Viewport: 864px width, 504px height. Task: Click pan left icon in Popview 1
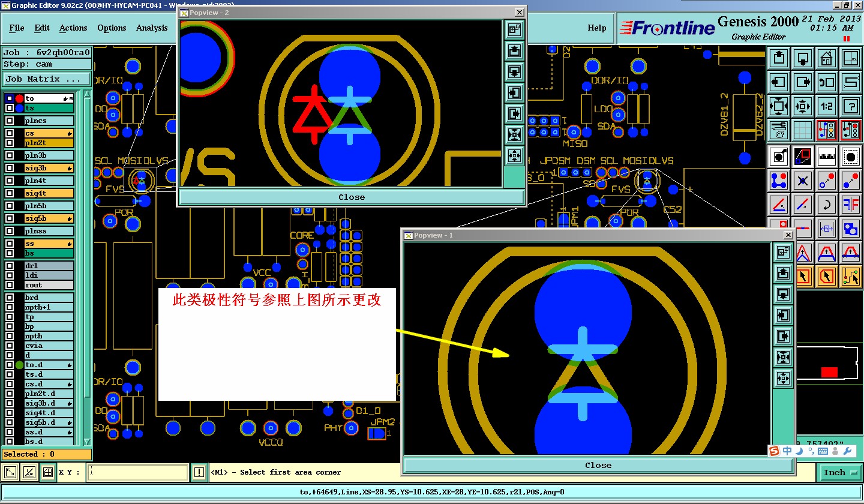pos(782,315)
